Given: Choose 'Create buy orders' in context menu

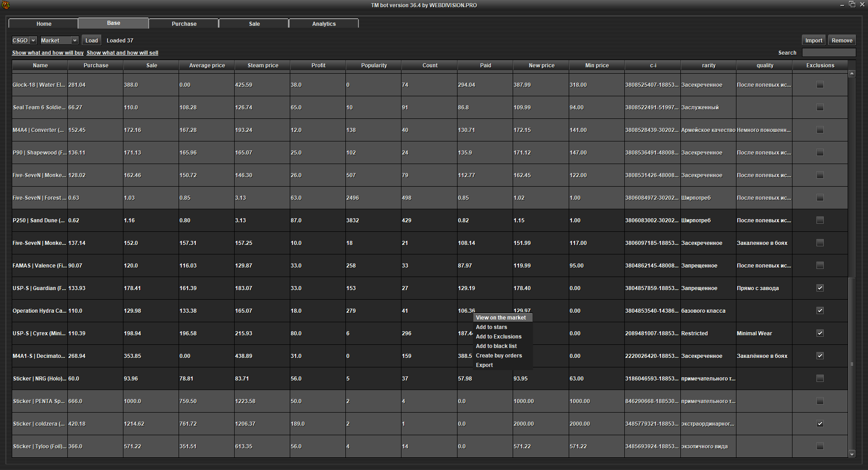Looking at the screenshot, I should 499,356.
